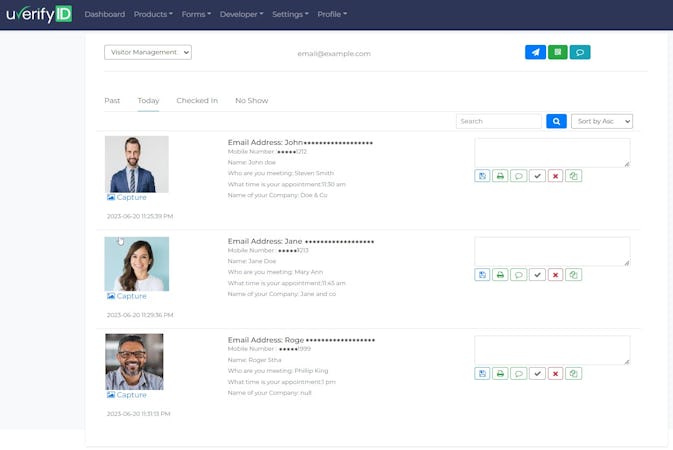The height and width of the screenshot is (450, 673).
Task: Click the notes textarea for Roger Stha
Action: [x=552, y=350]
